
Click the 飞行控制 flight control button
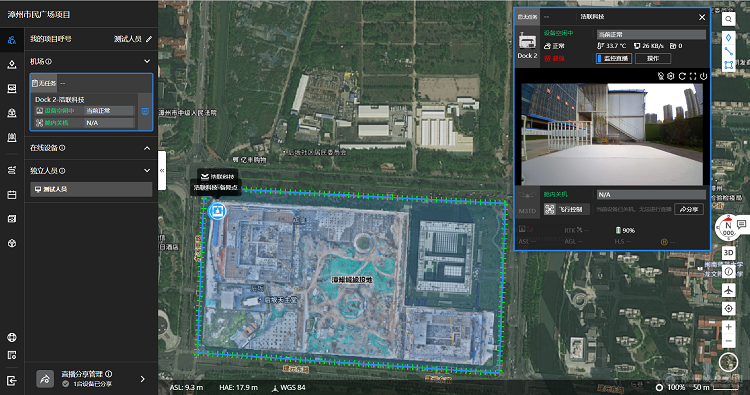566,209
